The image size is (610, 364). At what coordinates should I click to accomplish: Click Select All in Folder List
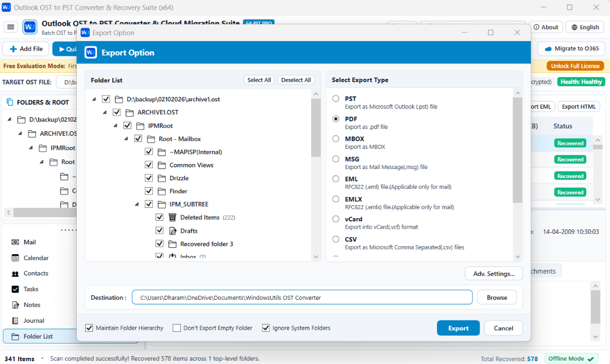point(259,79)
